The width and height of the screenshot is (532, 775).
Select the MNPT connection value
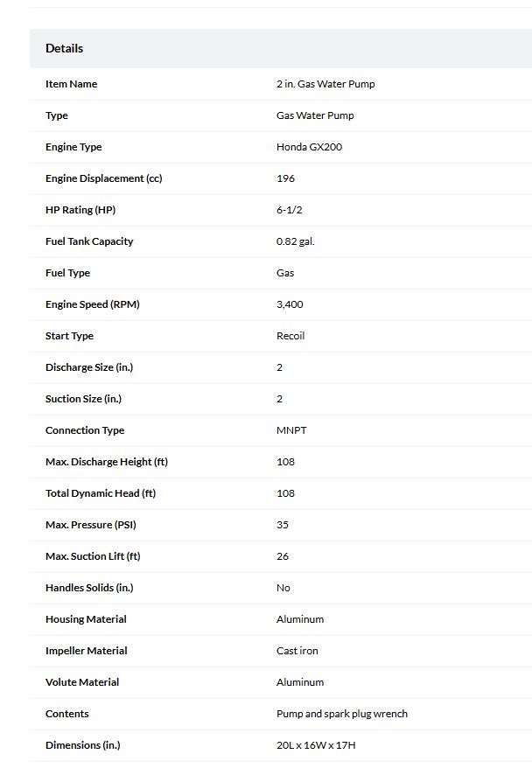click(291, 430)
